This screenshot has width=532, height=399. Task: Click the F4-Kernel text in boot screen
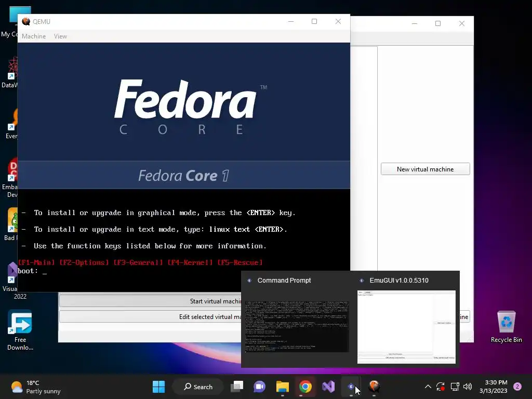(190, 262)
